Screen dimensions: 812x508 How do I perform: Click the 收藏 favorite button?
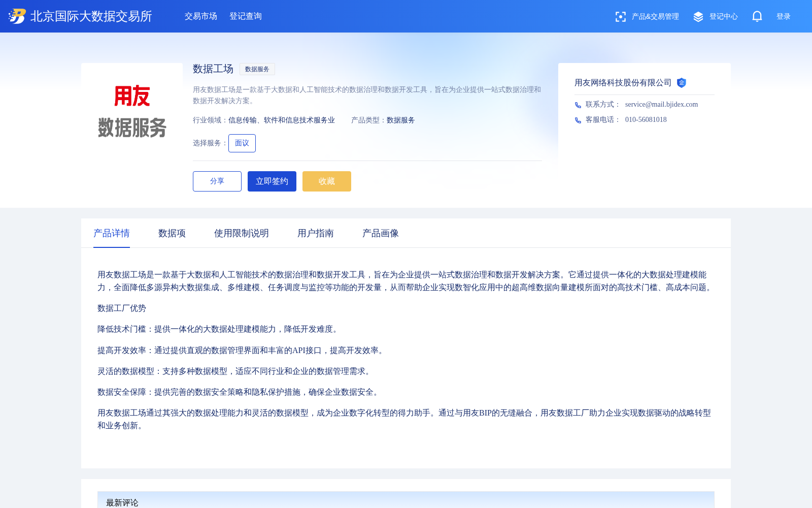click(327, 181)
